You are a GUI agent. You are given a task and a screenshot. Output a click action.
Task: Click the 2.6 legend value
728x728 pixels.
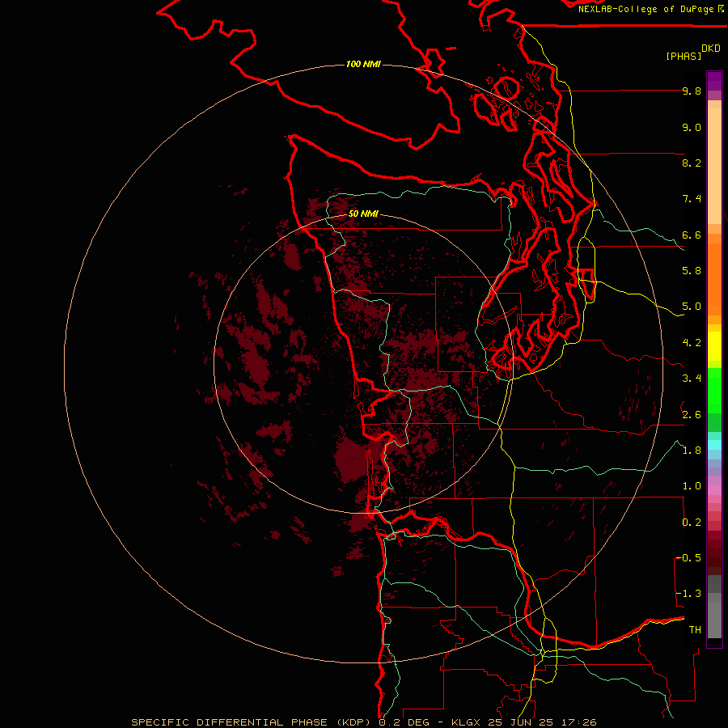click(692, 414)
